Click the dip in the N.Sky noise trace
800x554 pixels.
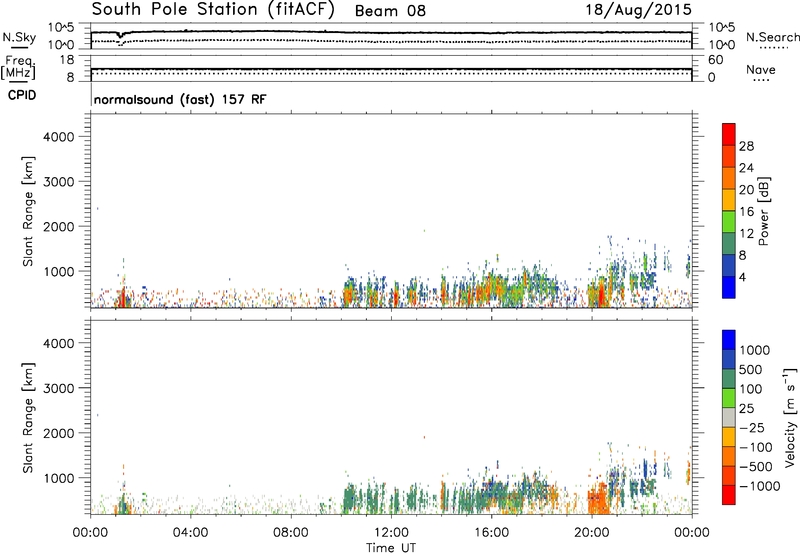coord(120,35)
